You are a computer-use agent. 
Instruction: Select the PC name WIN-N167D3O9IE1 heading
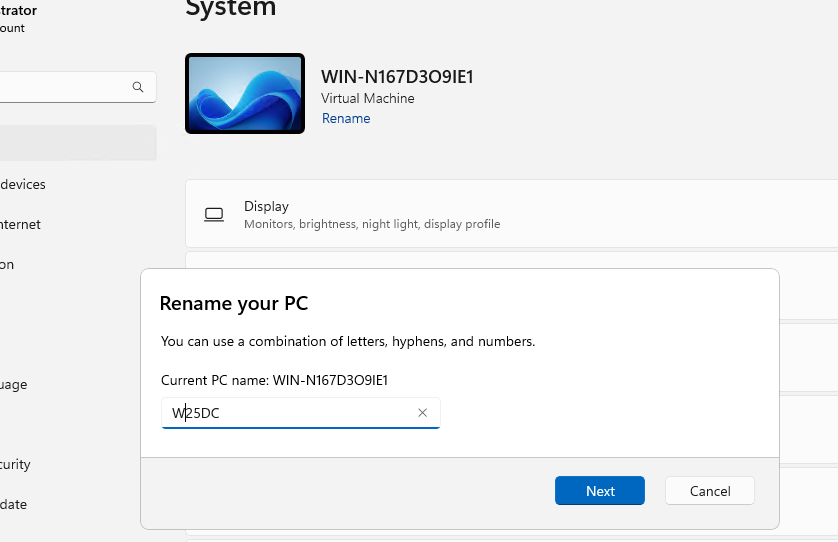397,77
